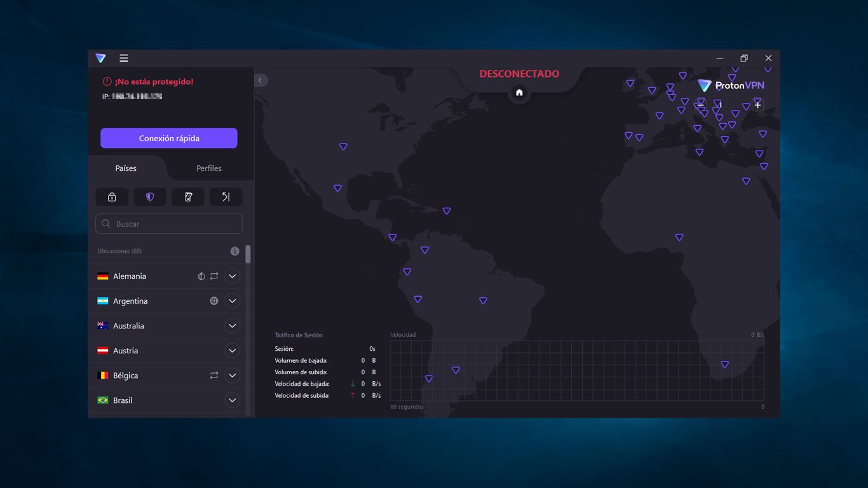868x488 pixels.
Task: Click the Proton VPN logo in title bar
Action: (100, 58)
